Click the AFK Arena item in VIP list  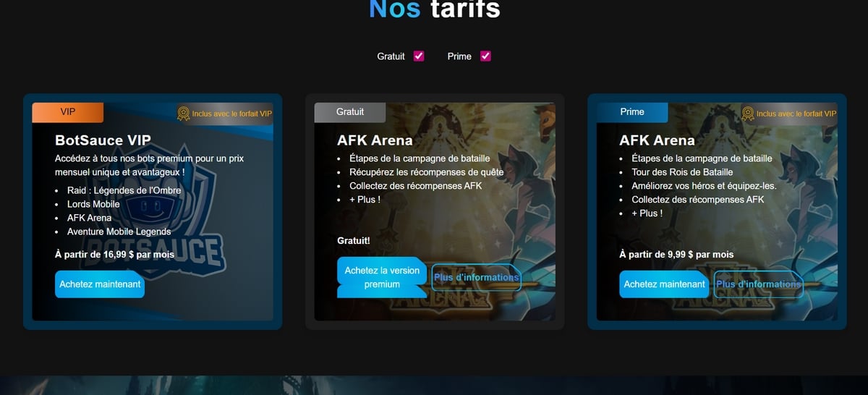(90, 218)
